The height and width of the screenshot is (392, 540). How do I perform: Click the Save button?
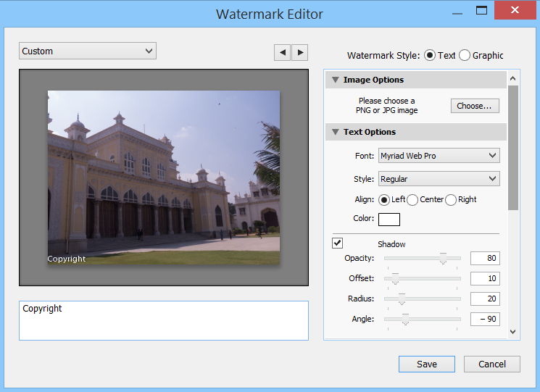click(x=426, y=364)
